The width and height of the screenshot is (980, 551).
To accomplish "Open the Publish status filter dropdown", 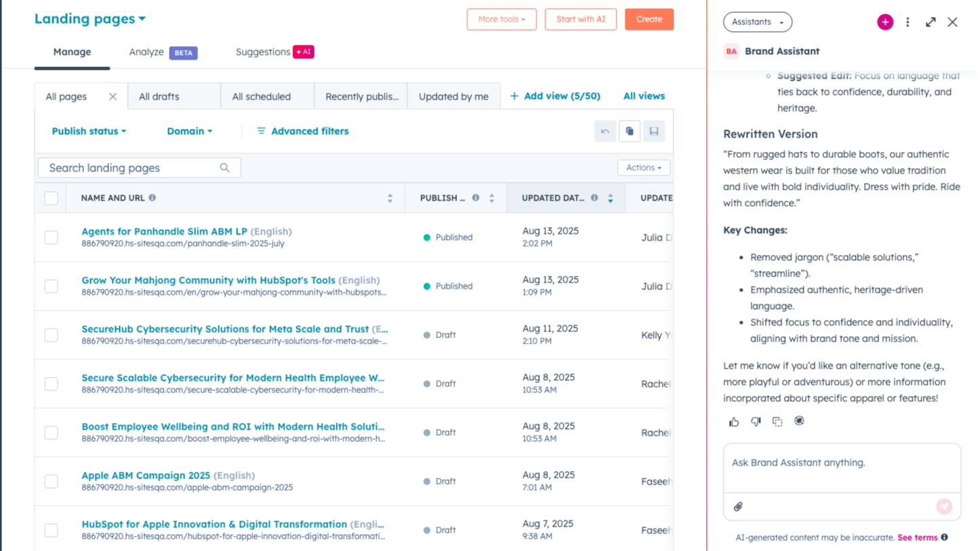I will point(89,131).
